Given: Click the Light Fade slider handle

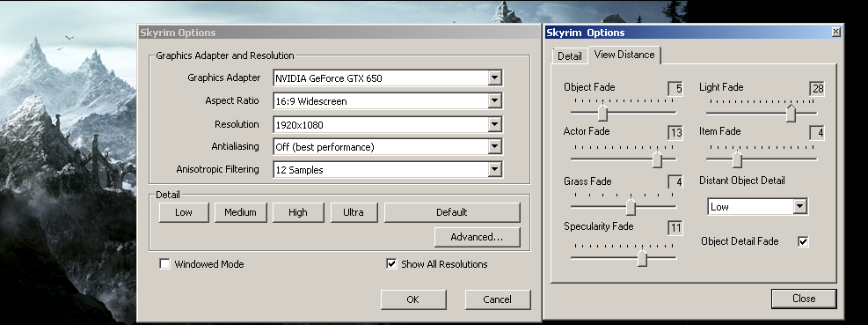Looking at the screenshot, I should [791, 113].
